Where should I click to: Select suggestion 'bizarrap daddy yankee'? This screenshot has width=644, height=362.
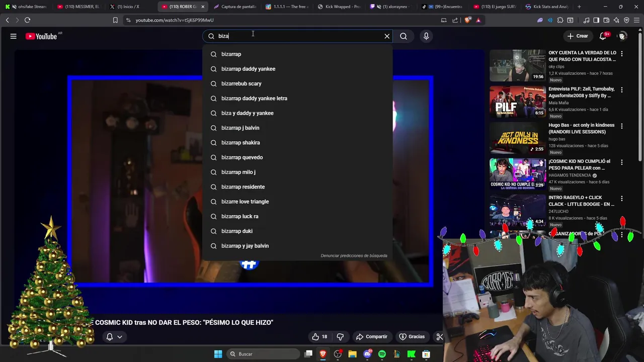(x=297, y=69)
